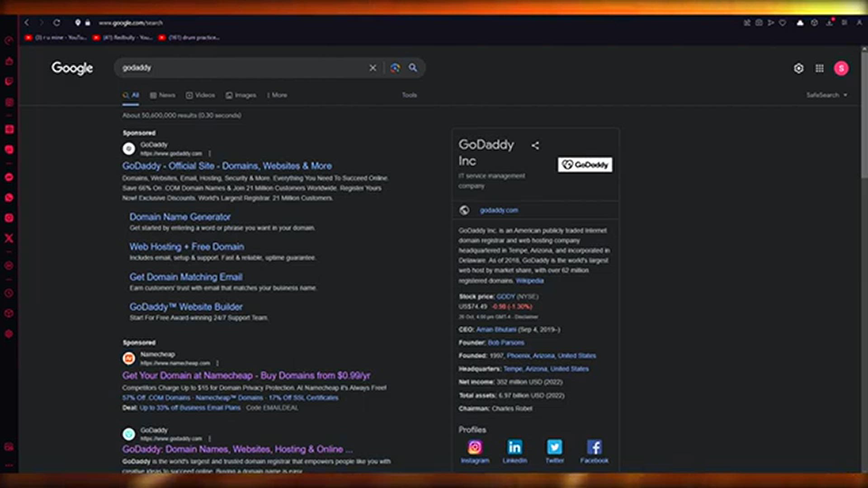Viewport: 868px width, 488px height.
Task: Visit godaddy.com from knowledge panel
Action: click(499, 210)
